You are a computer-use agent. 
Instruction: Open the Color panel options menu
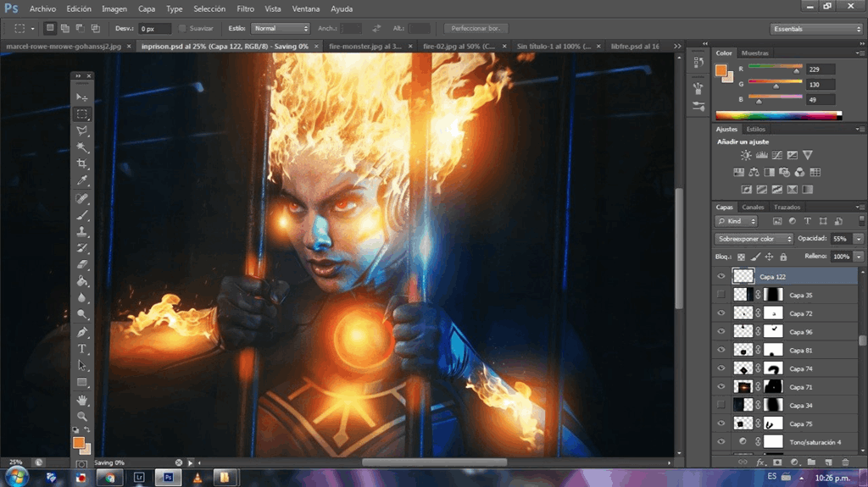(x=859, y=53)
